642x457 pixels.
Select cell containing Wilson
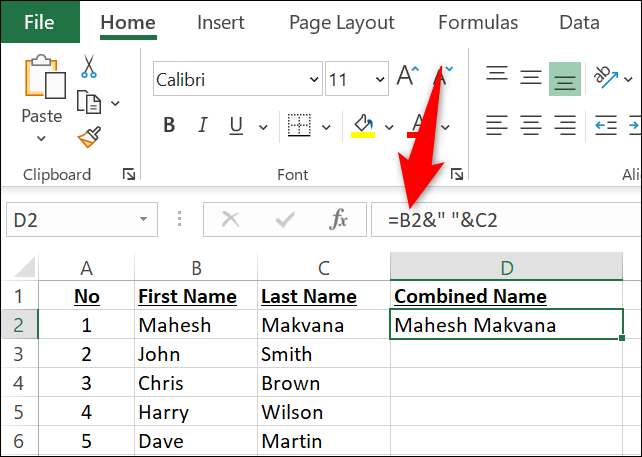pos(324,412)
